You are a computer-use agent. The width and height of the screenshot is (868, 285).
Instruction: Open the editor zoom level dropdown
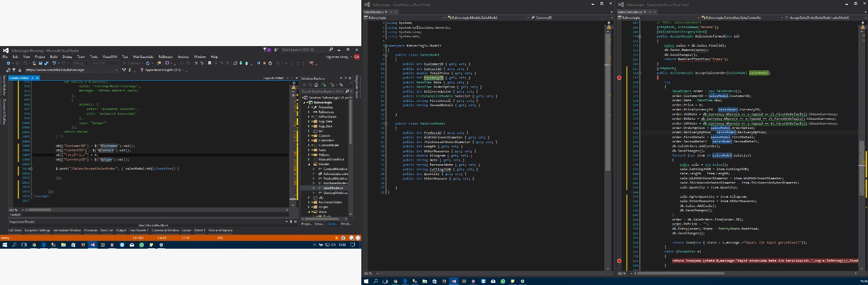point(23,210)
